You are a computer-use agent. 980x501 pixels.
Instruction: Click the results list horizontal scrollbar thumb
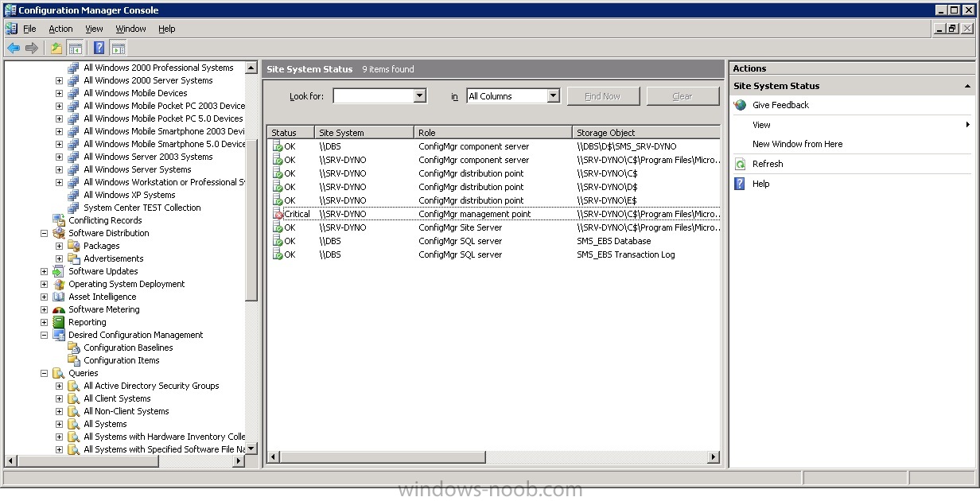(x=382, y=457)
